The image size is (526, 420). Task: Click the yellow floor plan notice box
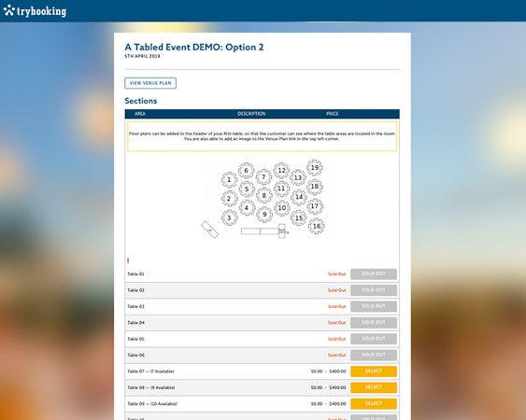pos(262,136)
